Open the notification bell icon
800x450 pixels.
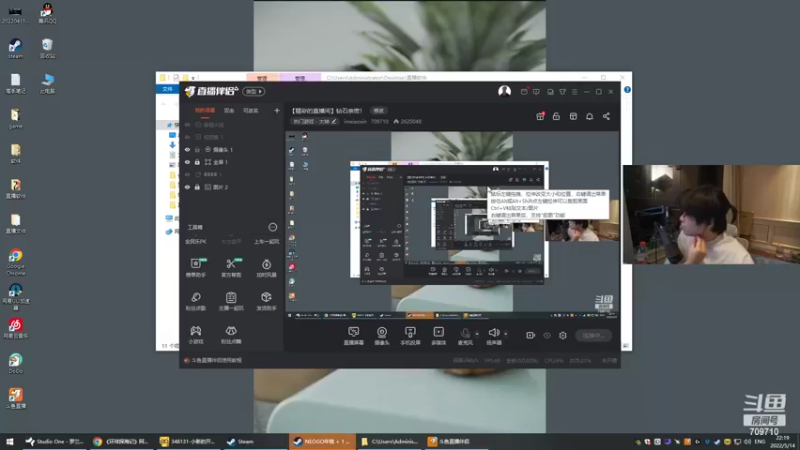coord(589,116)
